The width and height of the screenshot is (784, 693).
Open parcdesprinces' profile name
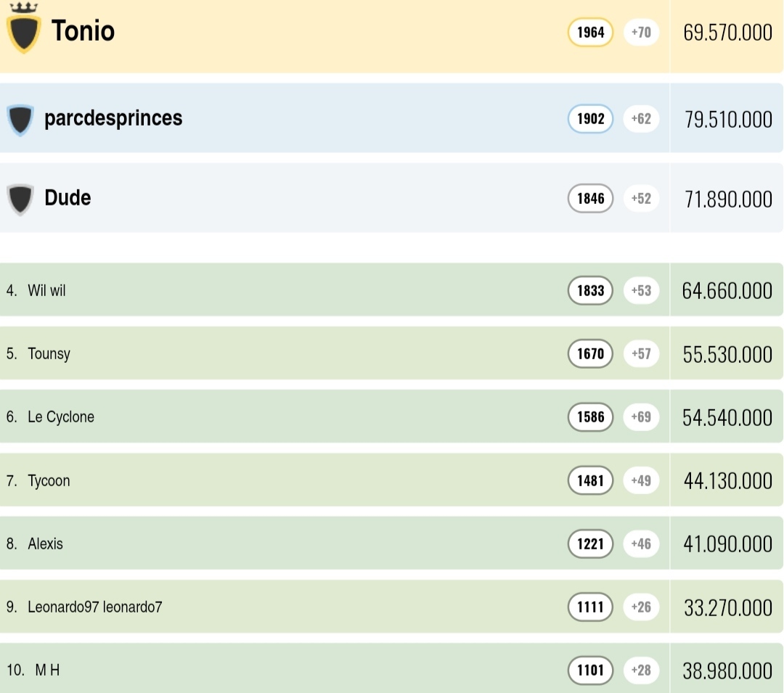pyautogui.click(x=113, y=118)
